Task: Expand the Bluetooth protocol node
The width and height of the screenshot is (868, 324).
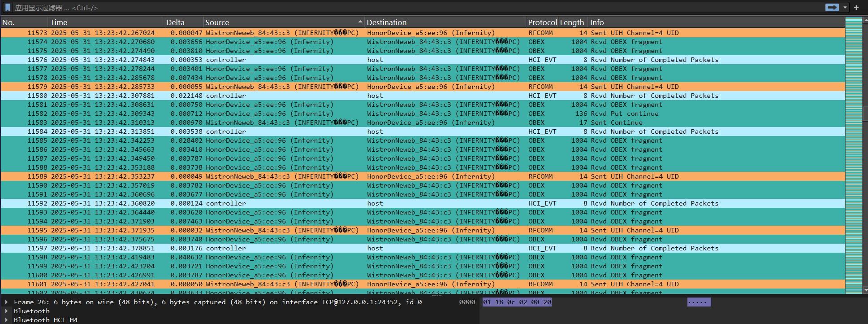Action: click(x=6, y=311)
